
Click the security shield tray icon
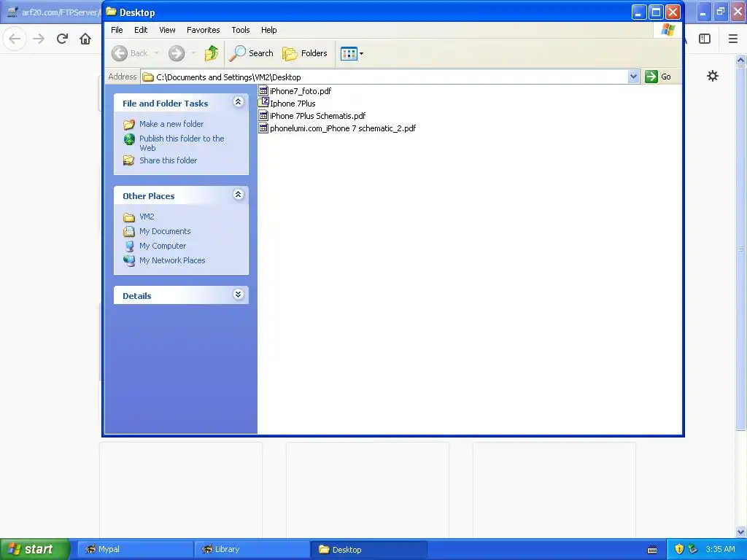pyautogui.click(x=679, y=549)
